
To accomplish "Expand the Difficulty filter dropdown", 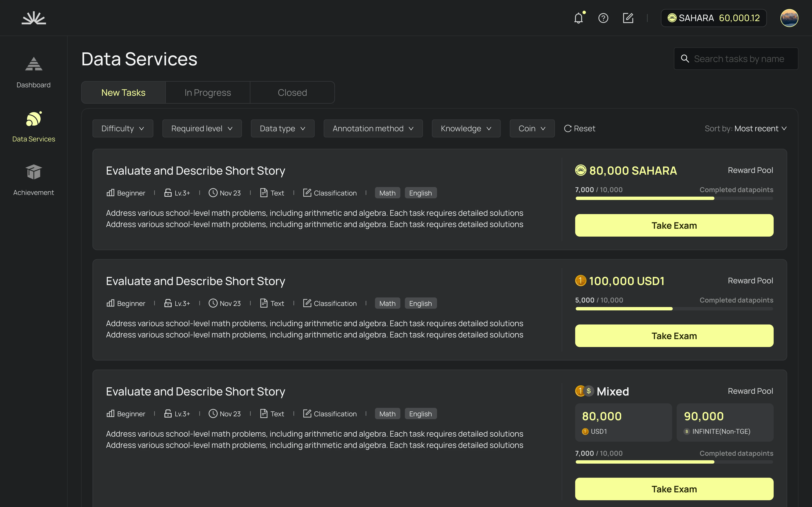I will click(x=123, y=128).
